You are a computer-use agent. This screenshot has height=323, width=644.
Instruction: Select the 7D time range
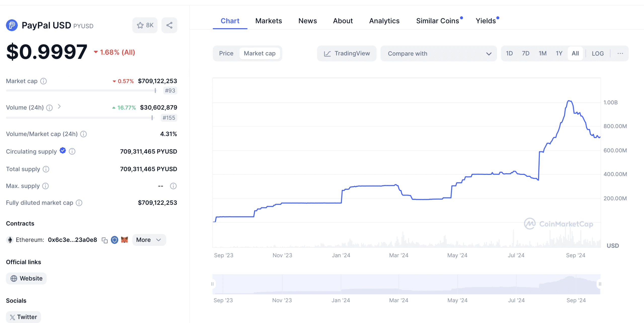click(x=526, y=53)
